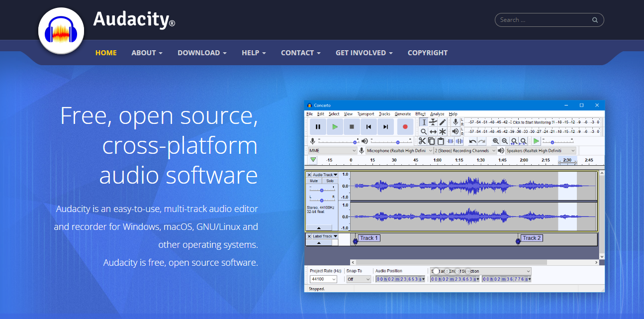Screen dimensions: 644x319
Task: Click the playback meter speaker icon
Action: coord(456,131)
